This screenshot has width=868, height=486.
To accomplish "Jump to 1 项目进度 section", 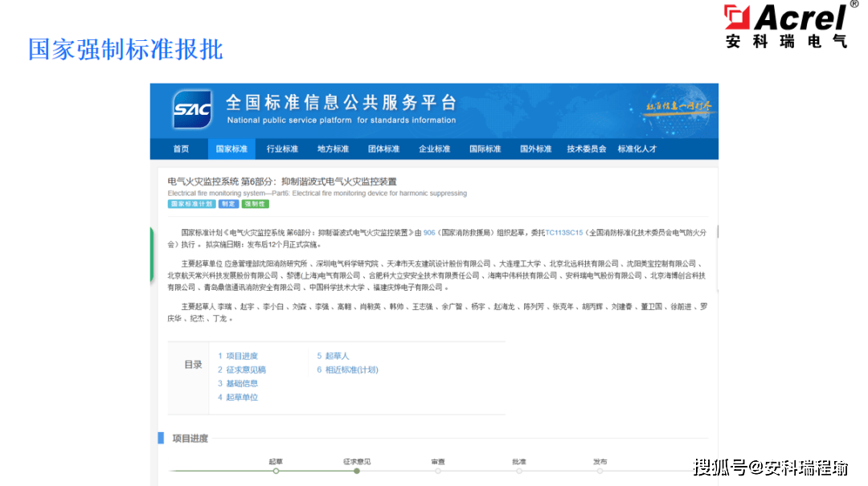I will pos(237,356).
